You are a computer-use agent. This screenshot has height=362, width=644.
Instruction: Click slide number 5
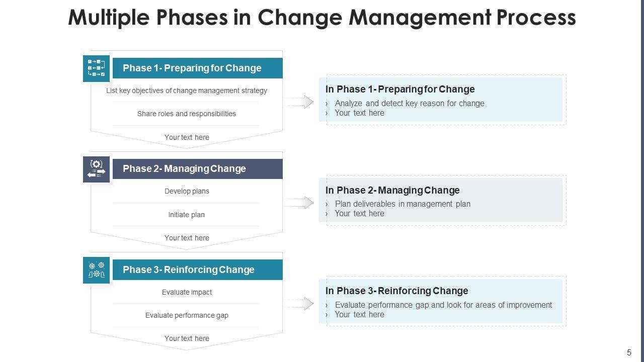pos(629,353)
